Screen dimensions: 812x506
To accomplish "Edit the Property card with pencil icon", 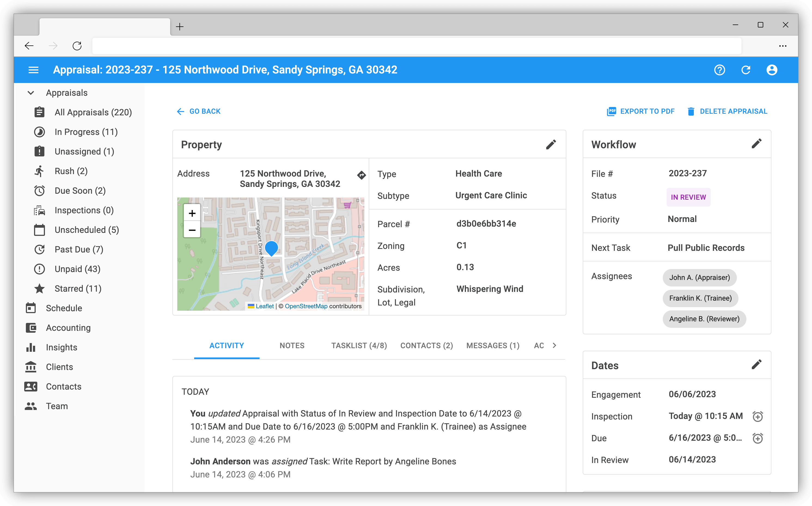I will (551, 144).
